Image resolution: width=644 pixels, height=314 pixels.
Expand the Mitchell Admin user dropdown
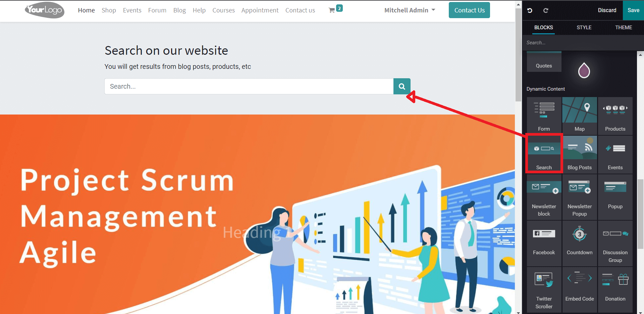click(410, 10)
